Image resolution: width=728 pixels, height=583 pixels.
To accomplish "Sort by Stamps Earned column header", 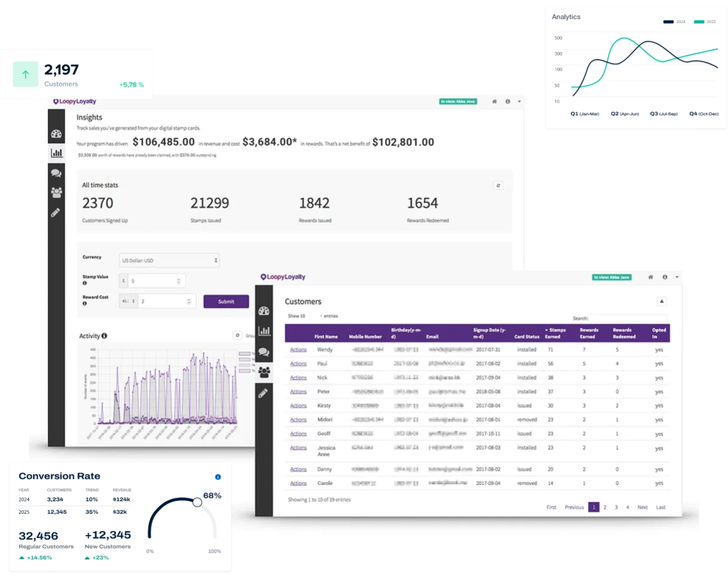I will 555,333.
